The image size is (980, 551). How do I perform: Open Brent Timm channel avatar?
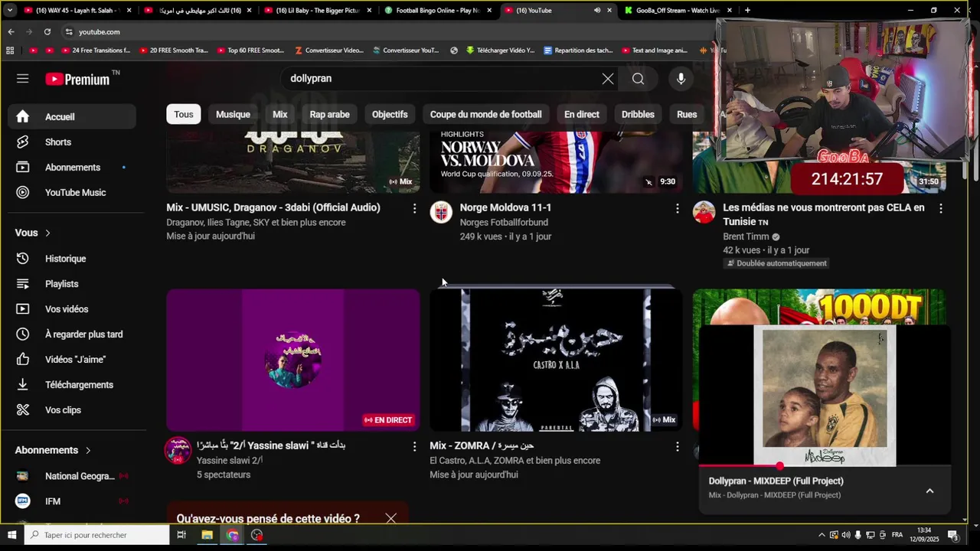pos(704,213)
